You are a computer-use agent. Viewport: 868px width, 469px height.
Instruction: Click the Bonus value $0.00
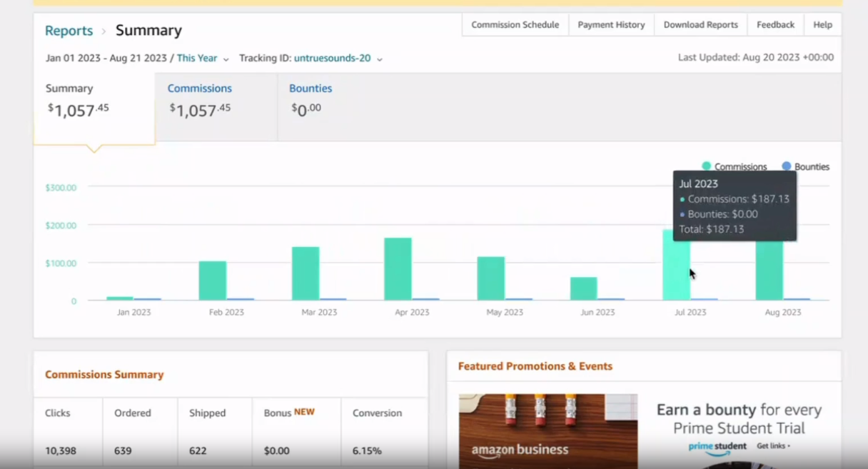(277, 451)
